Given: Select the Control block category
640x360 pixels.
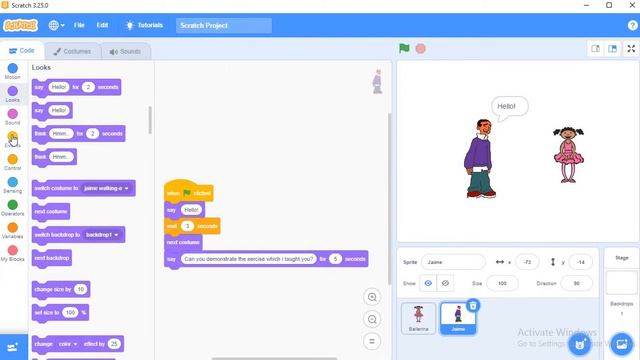Looking at the screenshot, I should point(13,162).
